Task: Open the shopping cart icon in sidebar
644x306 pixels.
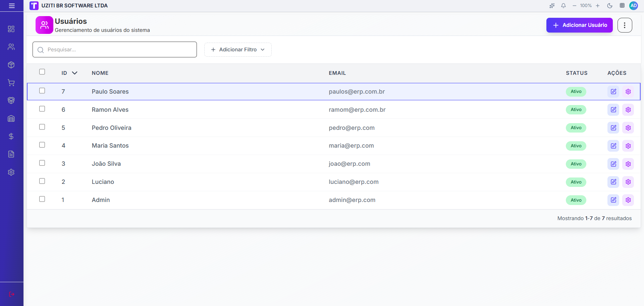Action: coord(11,83)
